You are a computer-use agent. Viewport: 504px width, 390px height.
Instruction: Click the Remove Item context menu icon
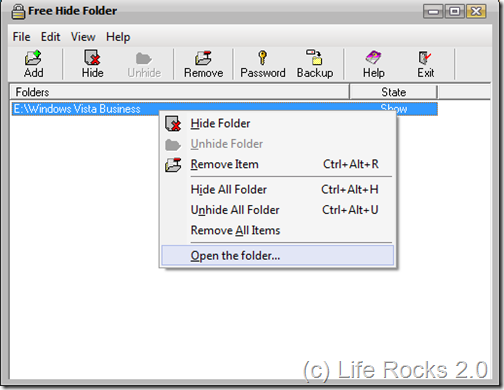click(x=173, y=165)
